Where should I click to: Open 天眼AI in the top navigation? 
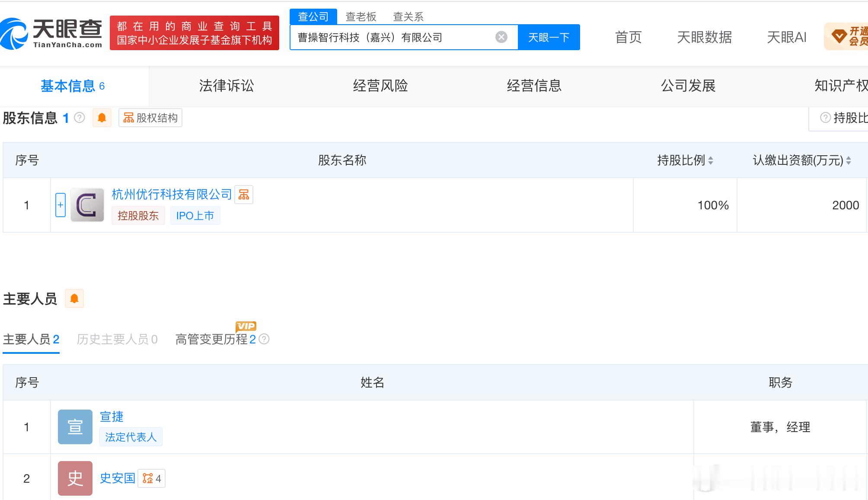[786, 37]
